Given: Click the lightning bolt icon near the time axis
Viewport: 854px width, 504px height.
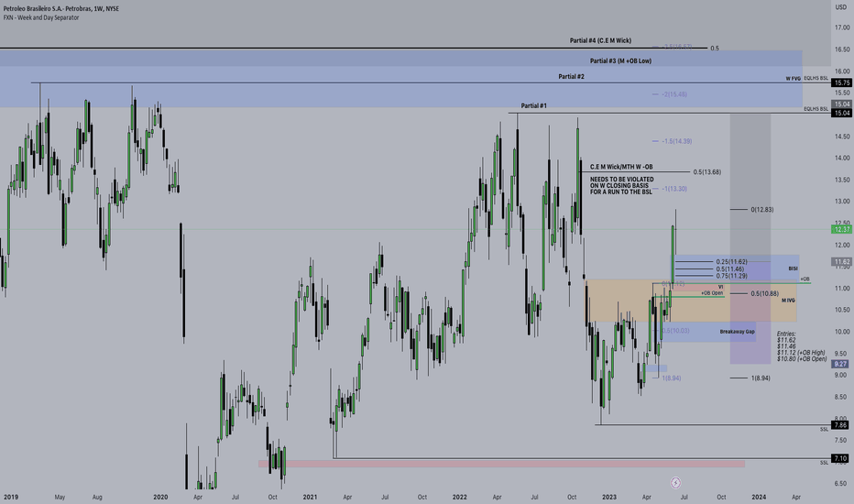Looking at the screenshot, I should point(675,483).
